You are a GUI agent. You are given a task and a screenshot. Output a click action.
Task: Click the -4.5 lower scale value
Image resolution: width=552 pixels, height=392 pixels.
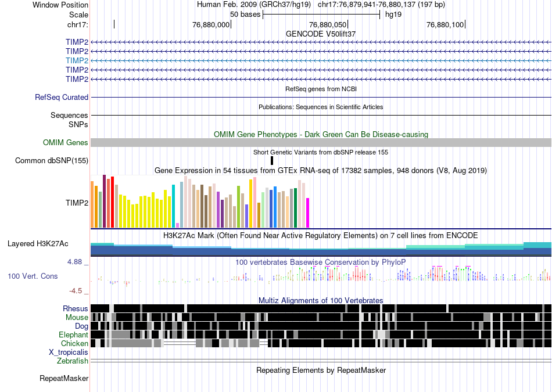76,291
